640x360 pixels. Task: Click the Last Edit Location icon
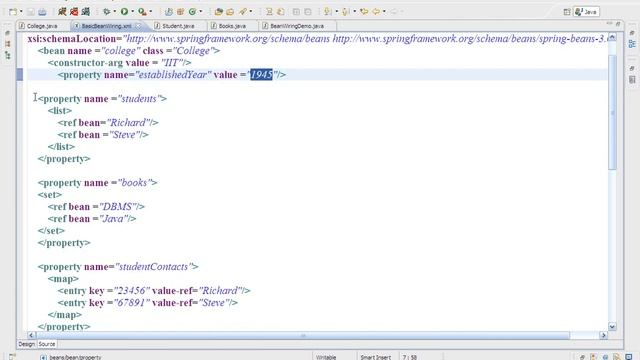point(364,12)
